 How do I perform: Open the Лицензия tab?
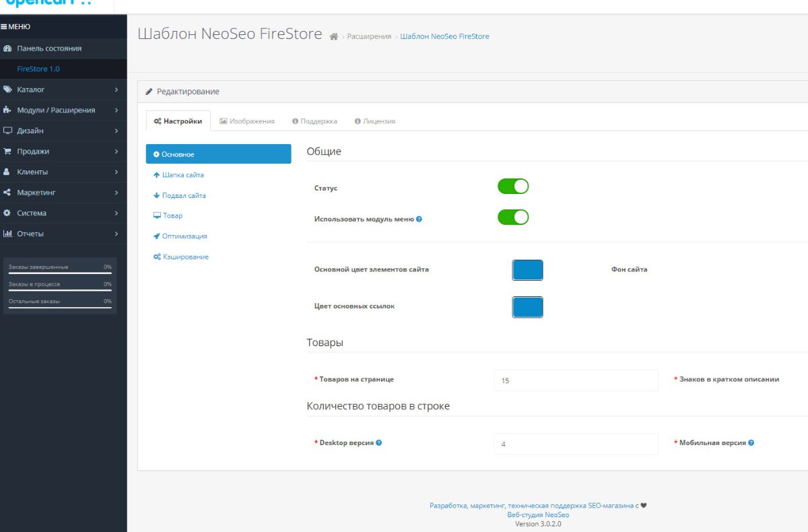[375, 121]
